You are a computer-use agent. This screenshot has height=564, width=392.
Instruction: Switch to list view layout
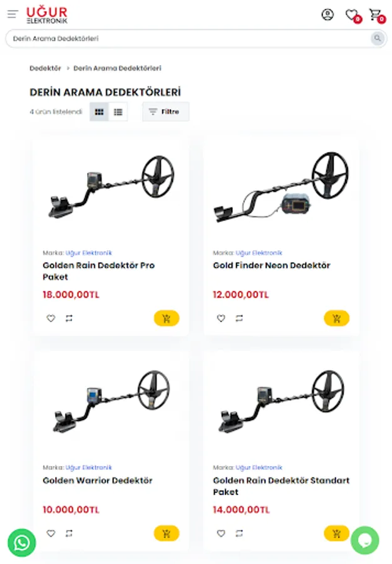point(118,112)
